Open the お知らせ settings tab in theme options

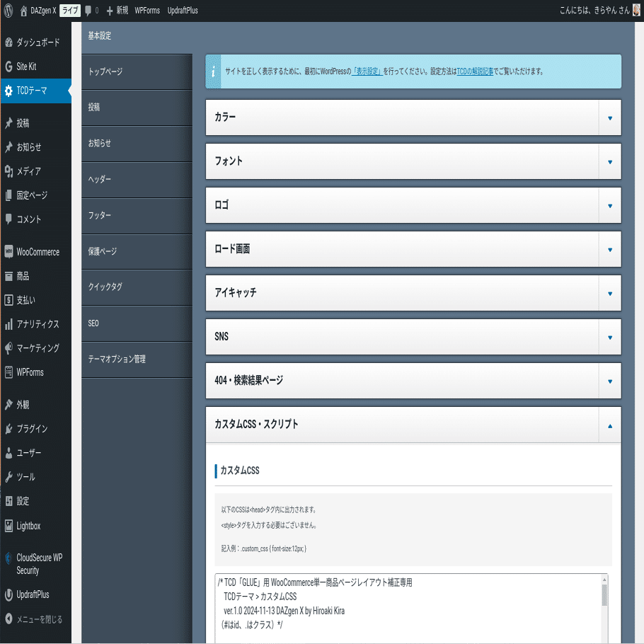tap(137, 144)
